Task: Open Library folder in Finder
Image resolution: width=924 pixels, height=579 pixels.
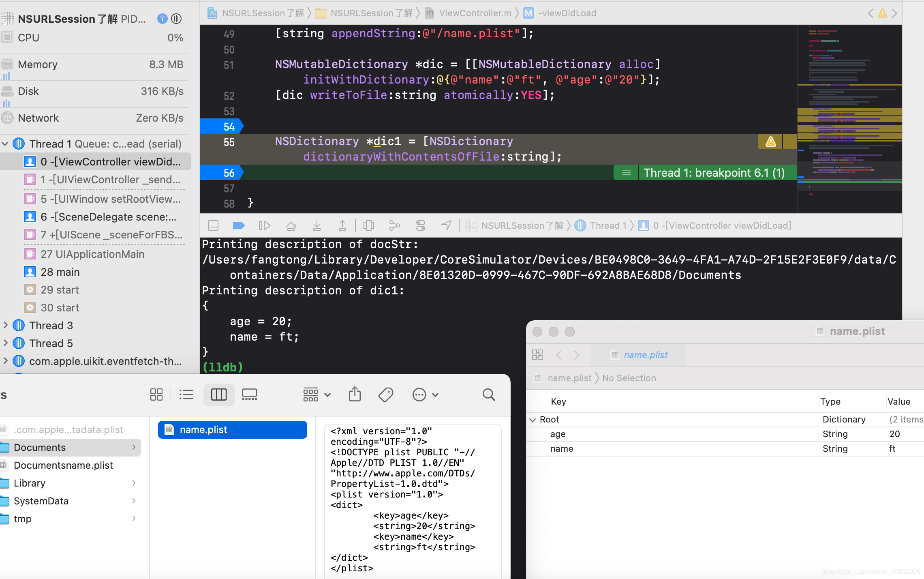Action: click(71, 483)
